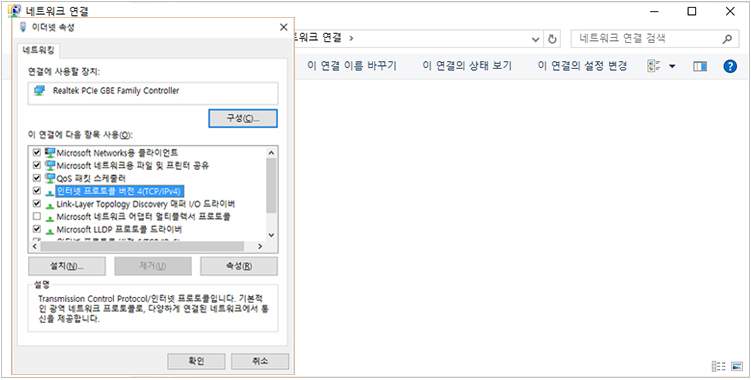This screenshot has height=380, width=751.
Task: Click 이 연결 이름 바꾸기 command
Action: click(352, 66)
